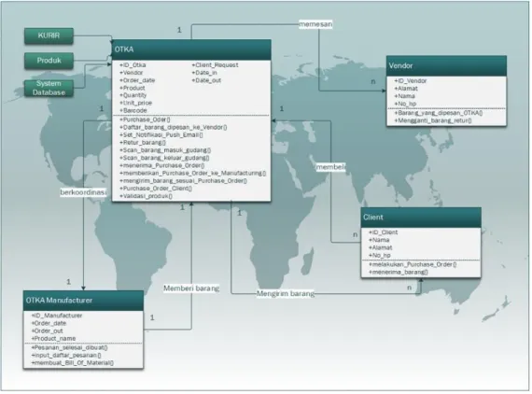Click the +Alamat attribute in Client
The height and width of the screenshot is (394, 532).
pyautogui.click(x=381, y=247)
